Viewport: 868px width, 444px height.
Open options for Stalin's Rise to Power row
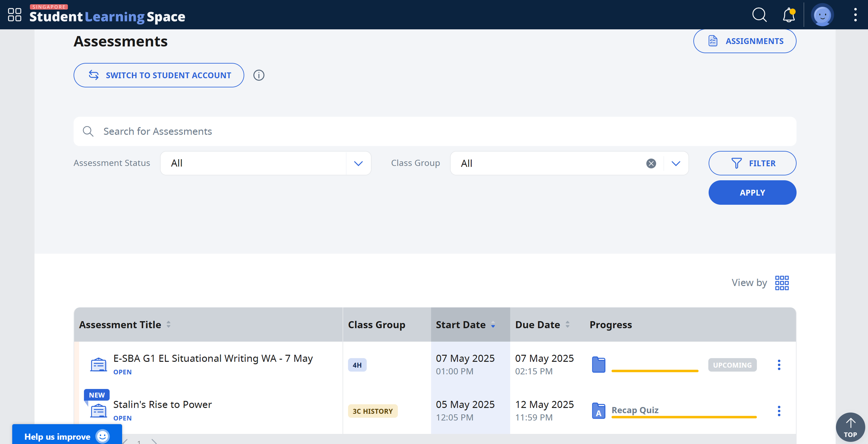coord(779,411)
